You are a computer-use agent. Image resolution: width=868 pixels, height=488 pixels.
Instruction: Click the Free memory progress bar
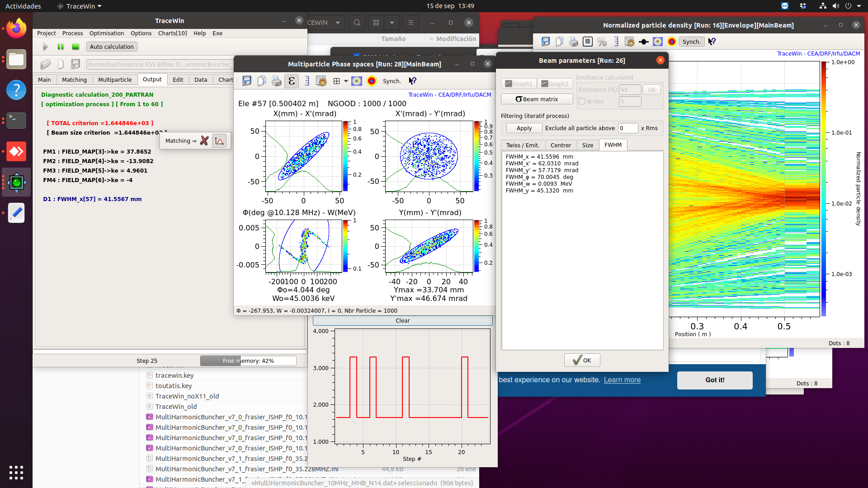pyautogui.click(x=248, y=361)
